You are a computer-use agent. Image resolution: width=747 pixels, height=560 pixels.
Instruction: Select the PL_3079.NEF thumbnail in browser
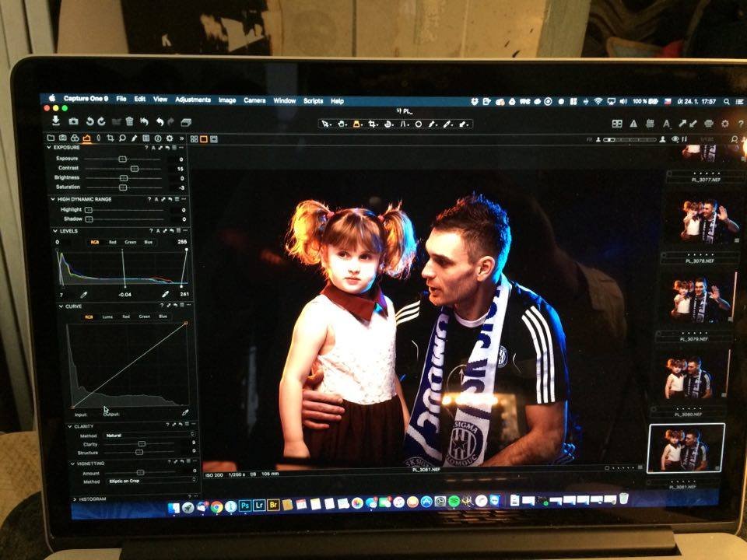(700, 300)
